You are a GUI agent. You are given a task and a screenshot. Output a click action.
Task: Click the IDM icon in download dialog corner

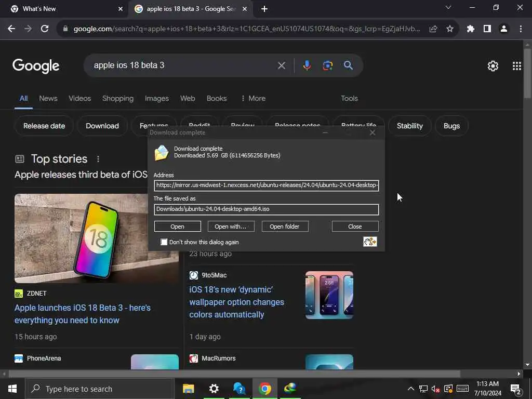click(370, 242)
